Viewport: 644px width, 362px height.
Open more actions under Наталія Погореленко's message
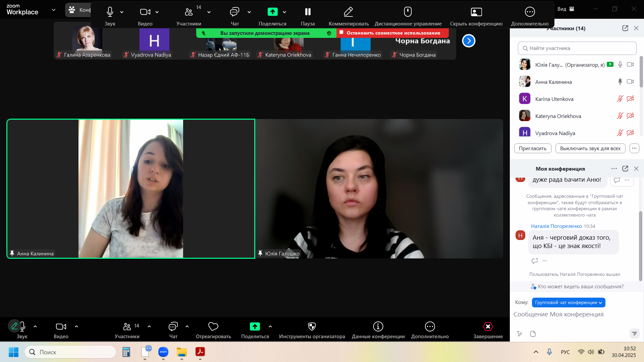point(545,261)
